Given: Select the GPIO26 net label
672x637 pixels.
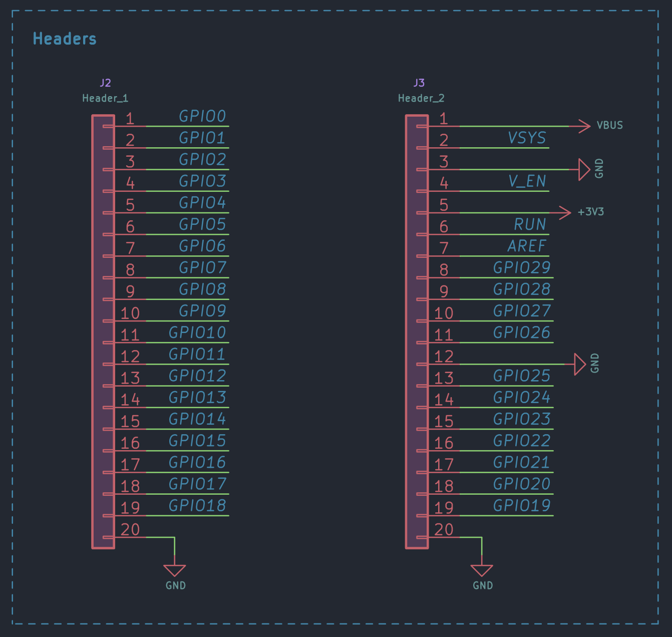Looking at the screenshot, I should [522, 333].
